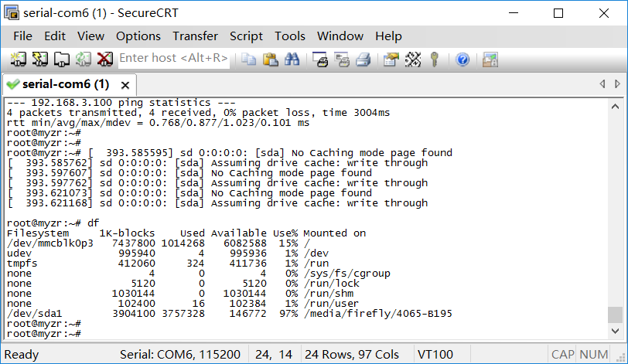Click the Printer toolbar icon
This screenshot has width=628, height=364.
(363, 60)
